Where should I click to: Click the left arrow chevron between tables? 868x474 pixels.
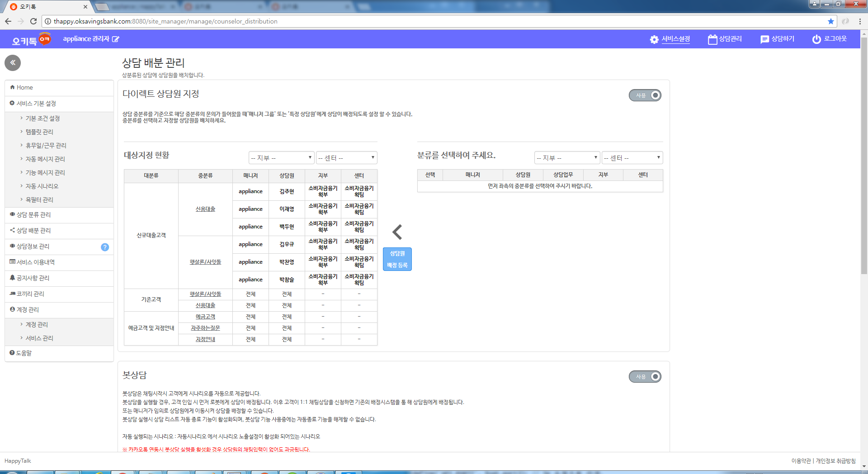(397, 232)
